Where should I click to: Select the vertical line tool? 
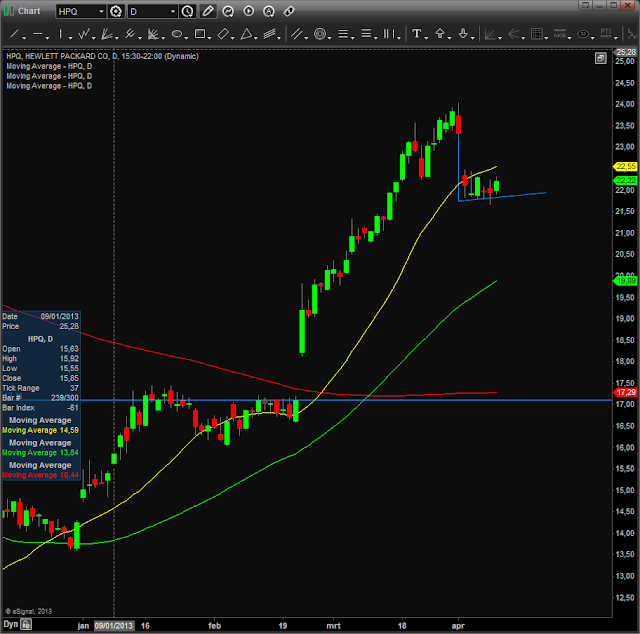pyautogui.click(x=60, y=34)
